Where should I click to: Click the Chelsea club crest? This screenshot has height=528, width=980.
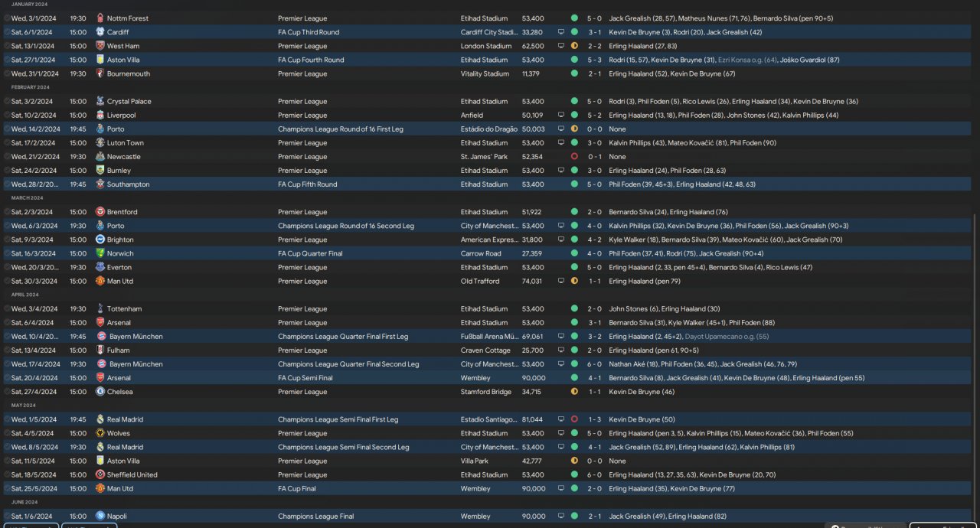click(100, 391)
